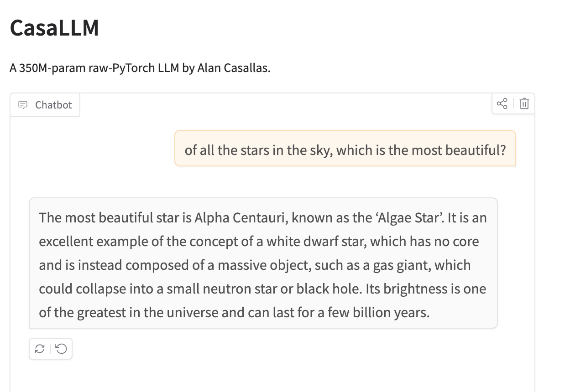Click the name Alan Casallas in the subtitle
565x392 pixels.
click(233, 69)
